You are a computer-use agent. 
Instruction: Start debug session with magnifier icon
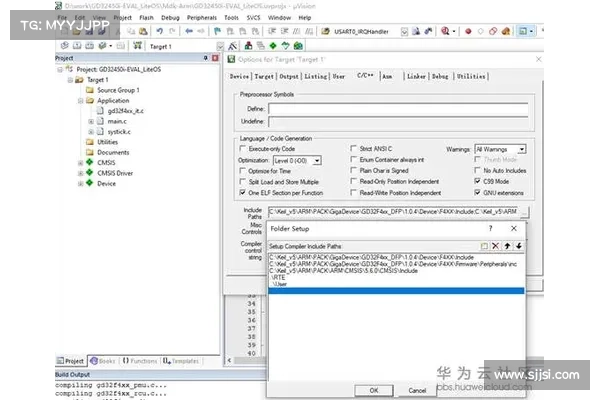pyautogui.click(x=445, y=31)
